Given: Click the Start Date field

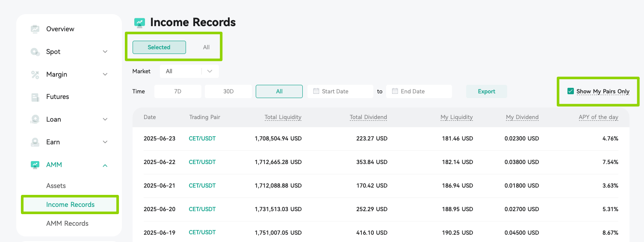Looking at the screenshot, I should pyautogui.click(x=340, y=92).
